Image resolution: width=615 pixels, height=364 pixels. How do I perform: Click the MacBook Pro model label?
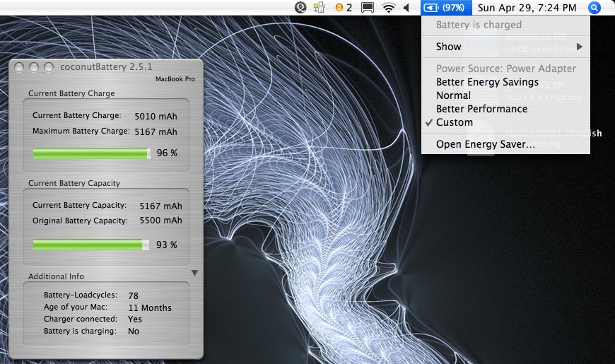[x=175, y=79]
